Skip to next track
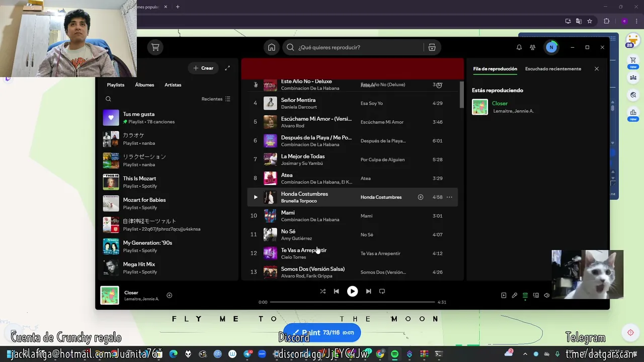644x362 pixels. (x=368, y=291)
